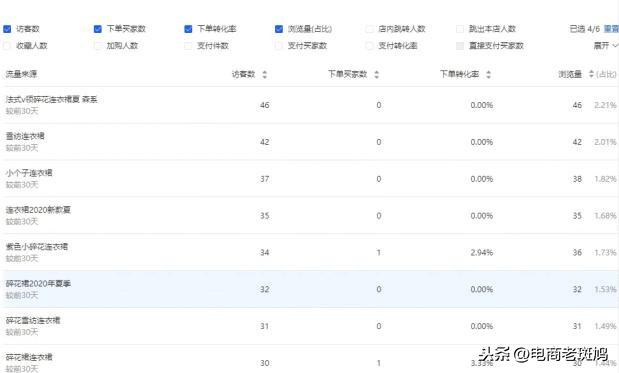Open keyword 连衣裙2020新款夏
Image resolution: width=619 pixels, height=373 pixels.
(38, 210)
